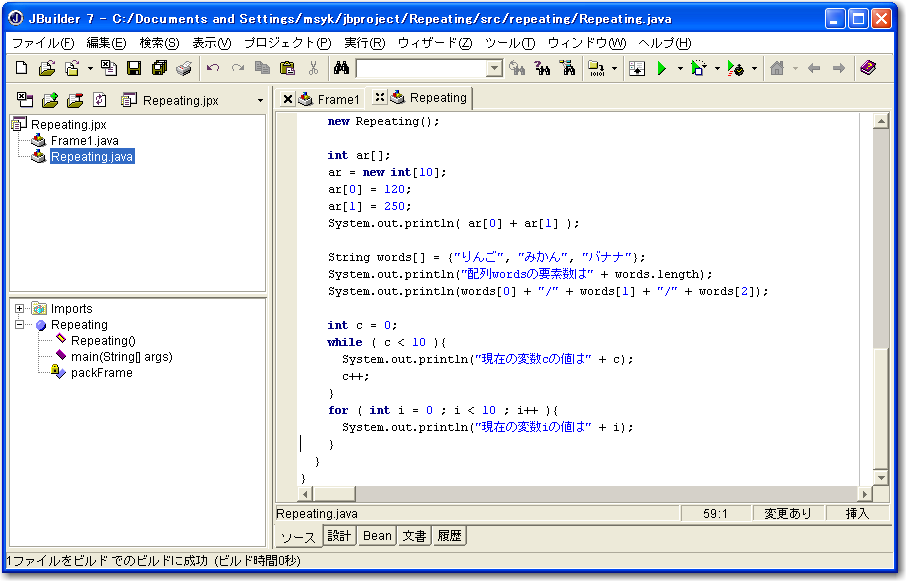Open the search text combo box dropdown
This screenshot has width=906, height=581.
tap(494, 69)
